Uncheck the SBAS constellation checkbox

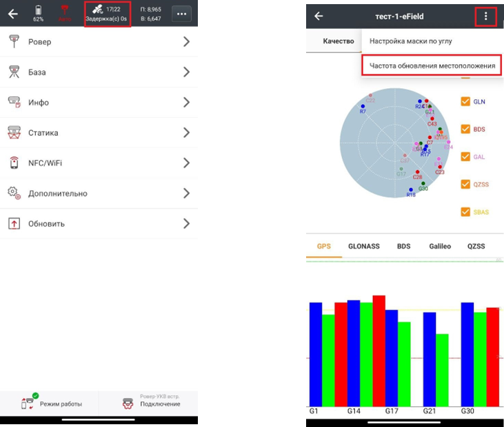click(x=465, y=212)
